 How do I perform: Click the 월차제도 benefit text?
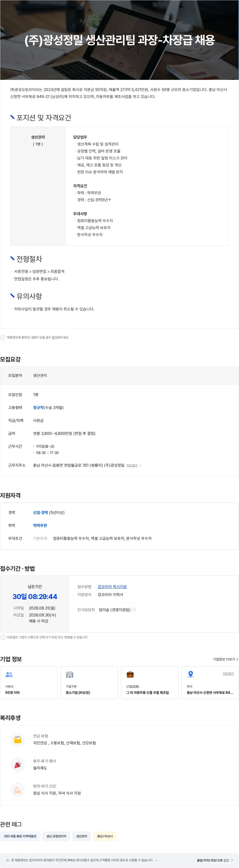tap(40, 768)
